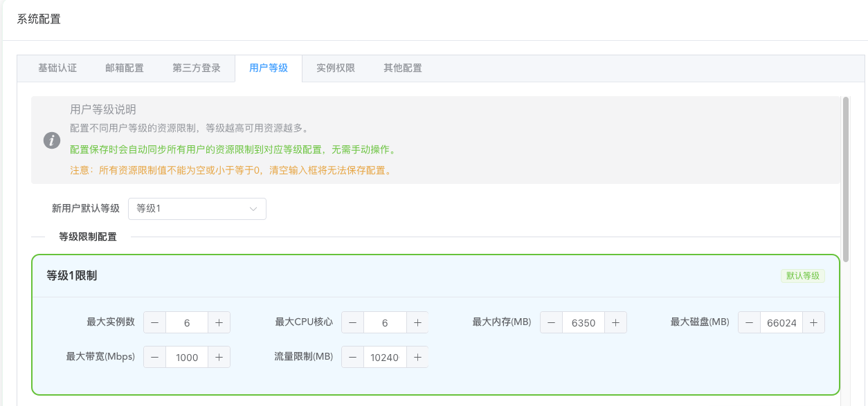Viewport: 868px width, 406px height.
Task: Switch to the 基础认证 tab
Action: pyautogui.click(x=57, y=68)
